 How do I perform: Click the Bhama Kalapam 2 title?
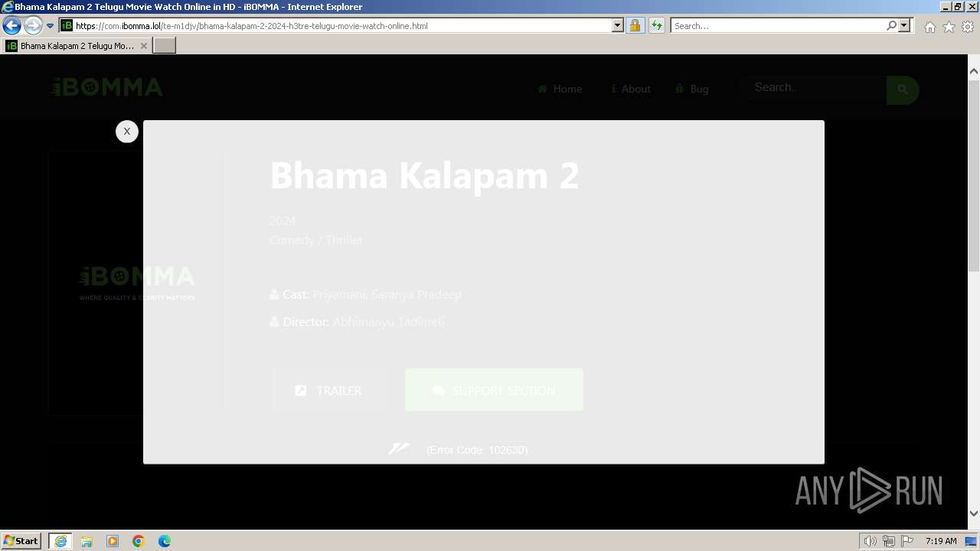coord(424,175)
